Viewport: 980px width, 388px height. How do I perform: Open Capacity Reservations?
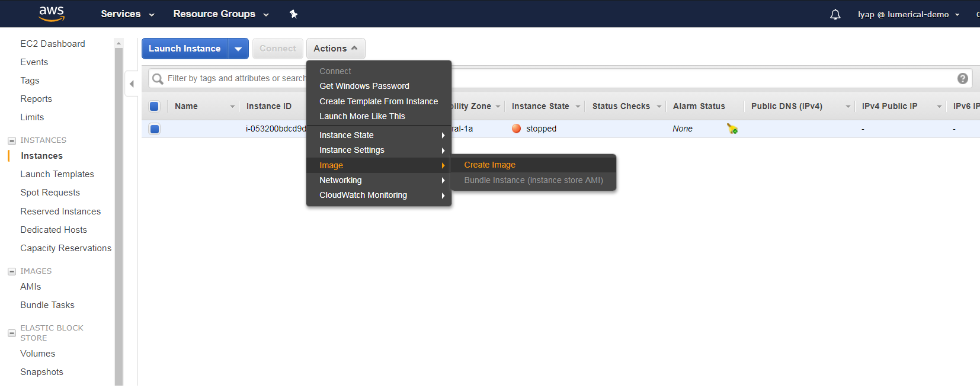pos(66,248)
